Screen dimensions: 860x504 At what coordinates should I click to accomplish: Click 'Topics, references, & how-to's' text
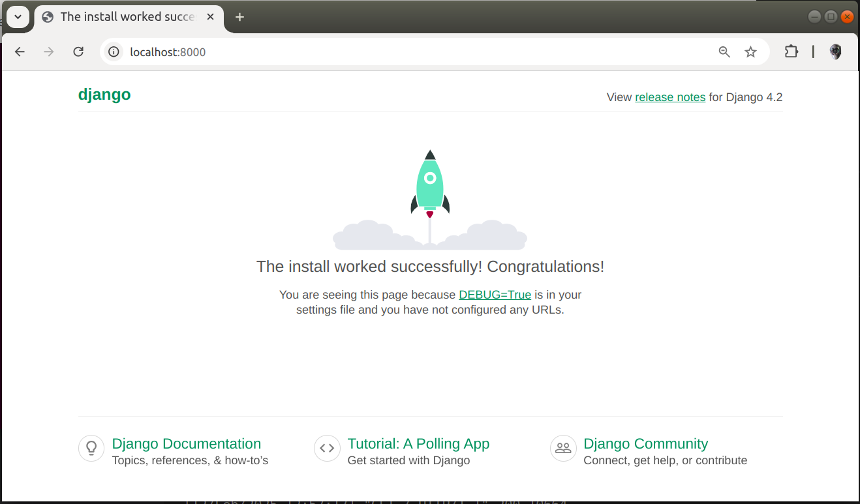[190, 460]
